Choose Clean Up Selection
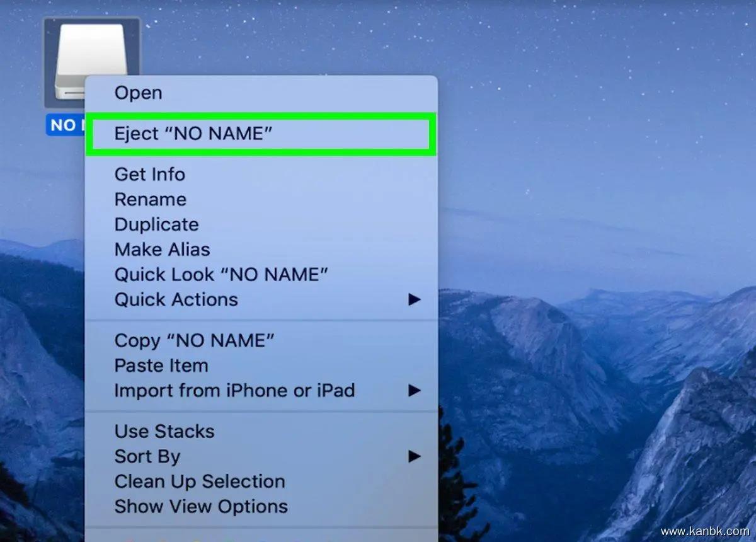The image size is (756, 542). (x=199, y=481)
